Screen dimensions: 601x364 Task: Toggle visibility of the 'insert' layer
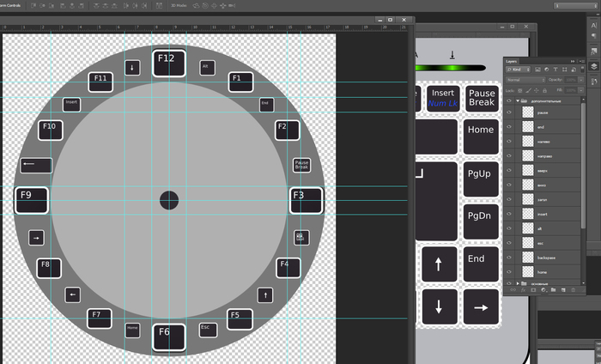(x=510, y=214)
